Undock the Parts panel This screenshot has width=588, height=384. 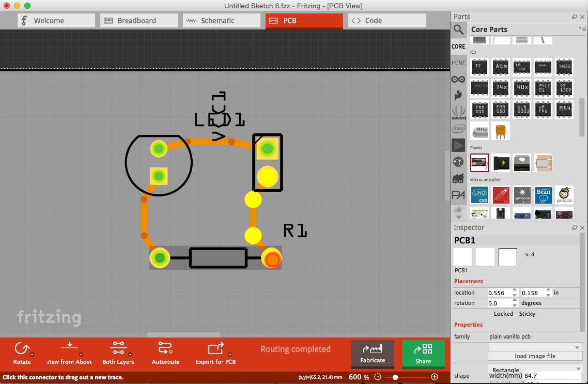pyautogui.click(x=575, y=17)
